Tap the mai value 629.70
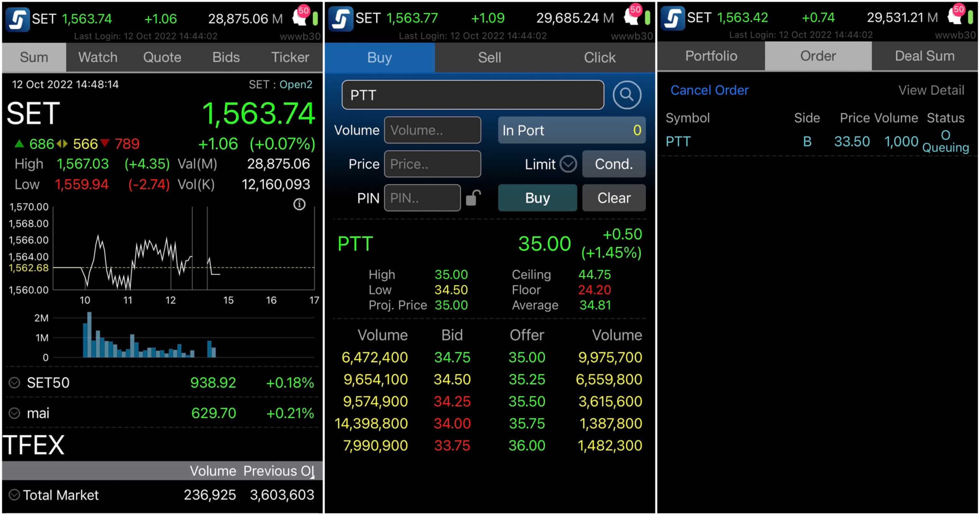Screen dimensions: 980x515 coord(214,413)
